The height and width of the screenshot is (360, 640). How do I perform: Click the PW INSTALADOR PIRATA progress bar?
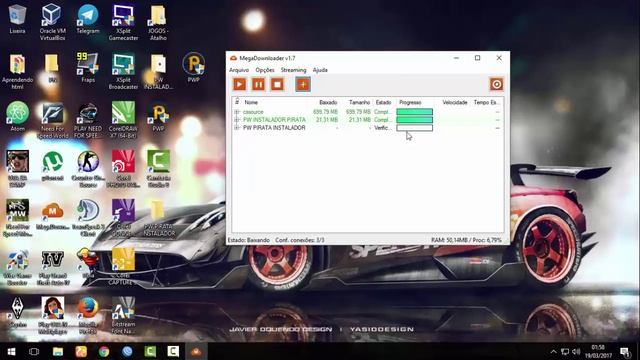click(x=414, y=120)
